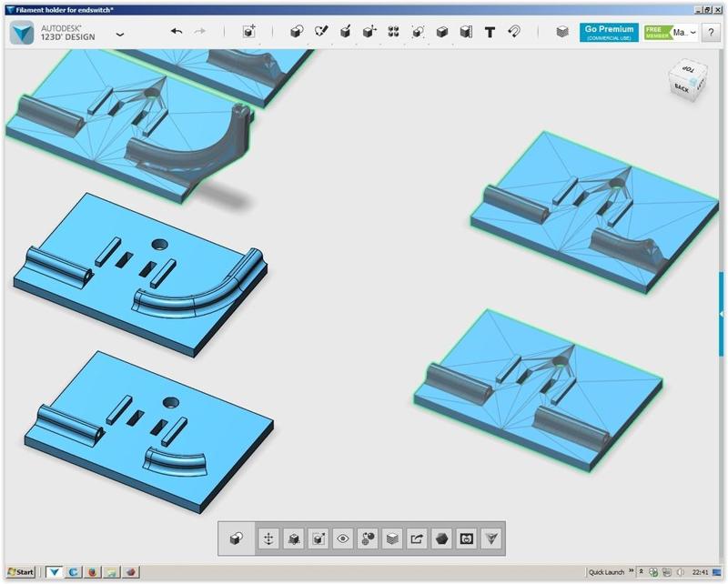Select the Snap to surface tool in bottom toolbar
Screen dimensions: 728x584
pos(293,539)
